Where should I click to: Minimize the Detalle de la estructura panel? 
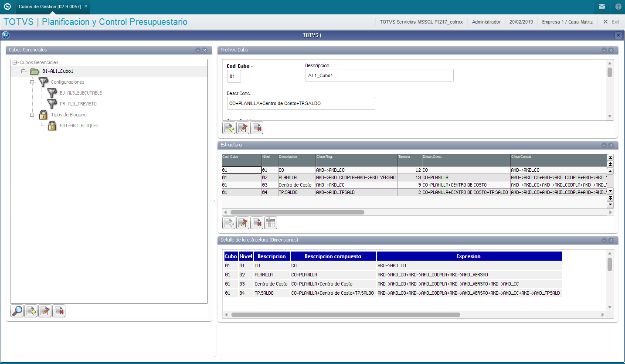pyautogui.click(x=604, y=240)
